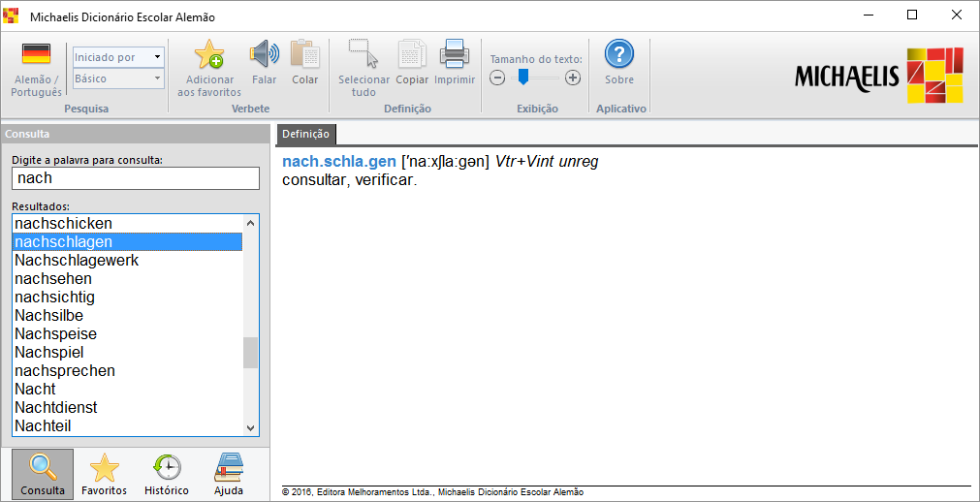Select 'nachsprechen' in the results
Viewport: 980px width, 502px height.
128,371
